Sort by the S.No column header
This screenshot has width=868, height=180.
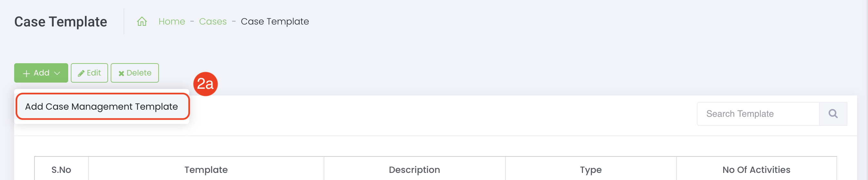[x=61, y=170]
